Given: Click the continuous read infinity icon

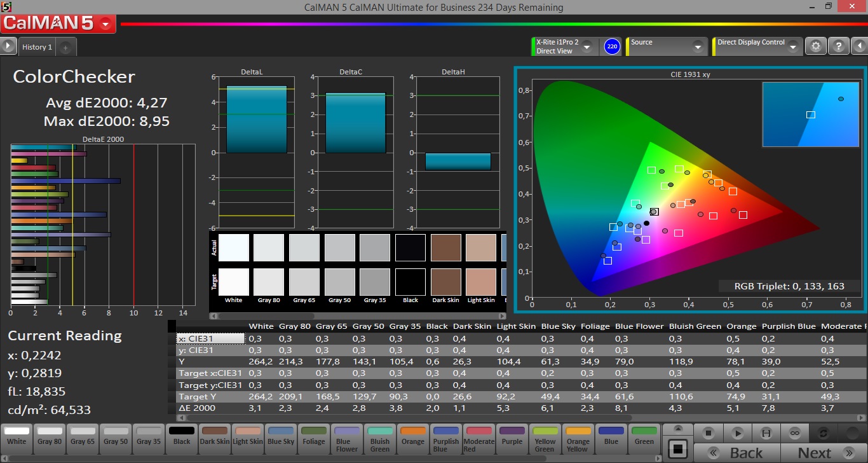Looking at the screenshot, I should (x=794, y=433).
